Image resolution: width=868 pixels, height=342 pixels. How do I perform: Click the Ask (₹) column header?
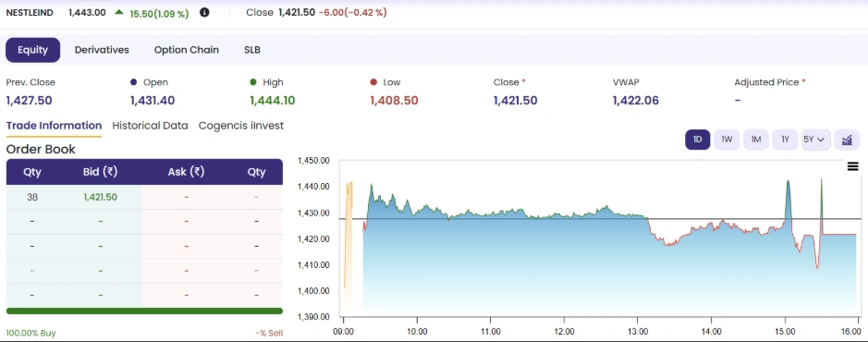click(186, 172)
